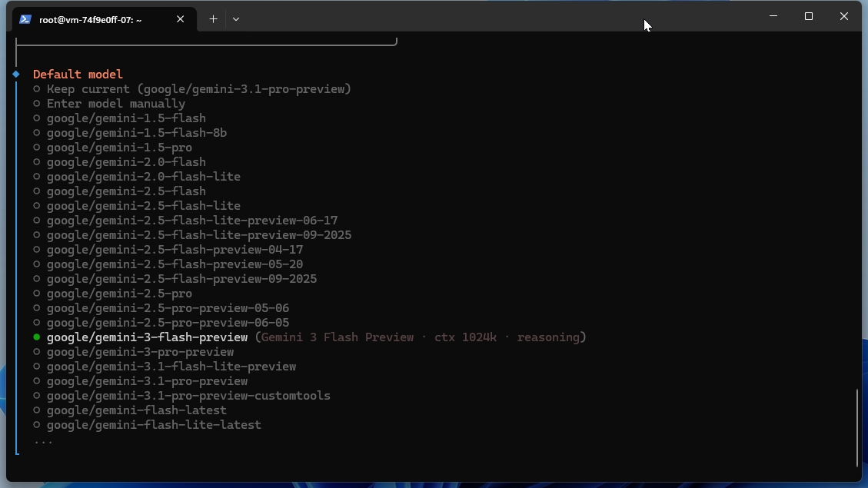Select the active google/gemini-3-flash-preview entry
Viewport: 868px width, 488px height.
point(146,337)
